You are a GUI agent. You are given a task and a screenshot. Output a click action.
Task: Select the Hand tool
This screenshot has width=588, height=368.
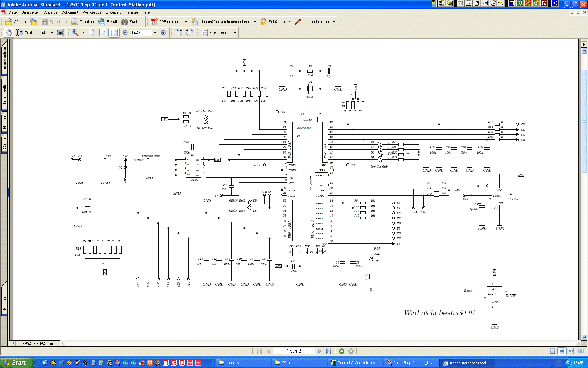tap(9, 33)
